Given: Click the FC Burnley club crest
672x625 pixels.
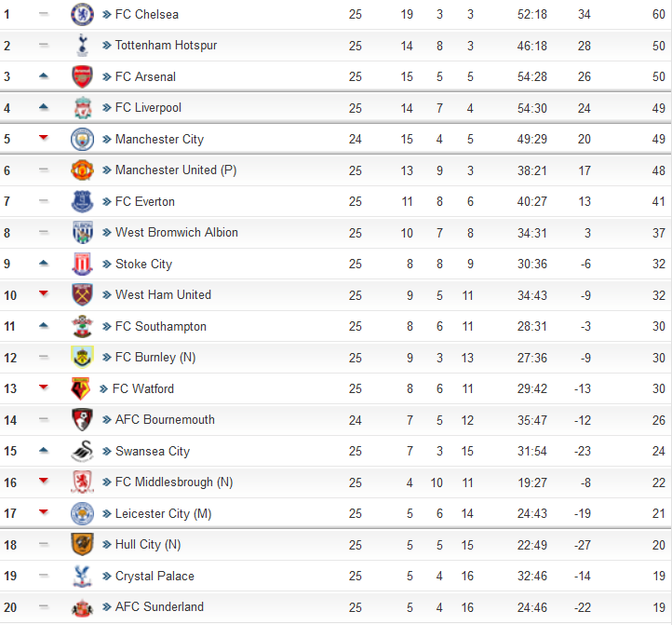Looking at the screenshot, I should [x=82, y=358].
